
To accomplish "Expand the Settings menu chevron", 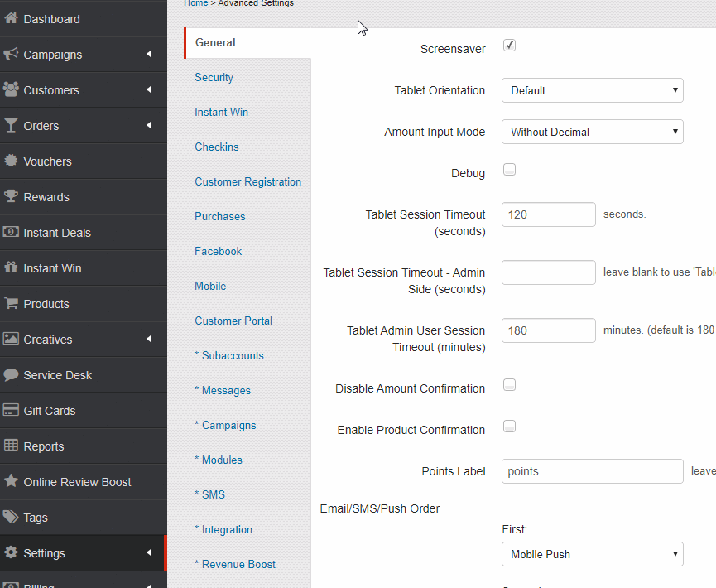I will point(150,553).
